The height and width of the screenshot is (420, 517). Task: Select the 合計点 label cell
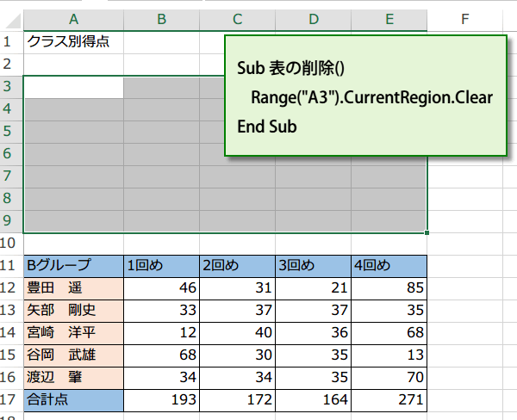click(73, 399)
